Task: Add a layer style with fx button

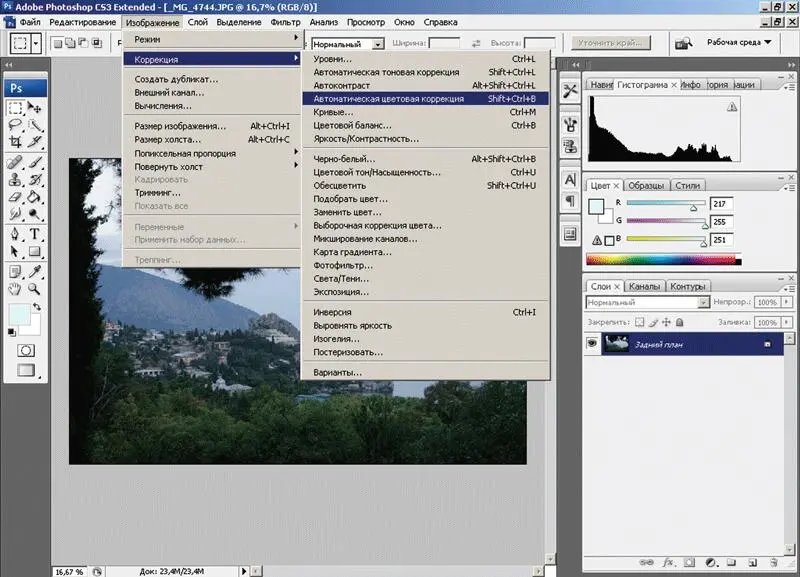Action: (668, 563)
